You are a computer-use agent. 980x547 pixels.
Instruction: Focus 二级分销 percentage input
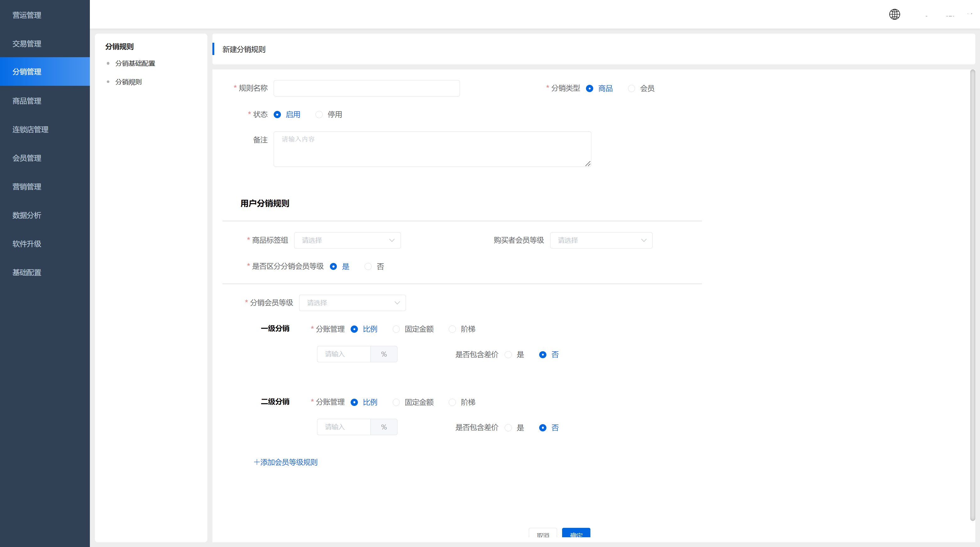343,427
